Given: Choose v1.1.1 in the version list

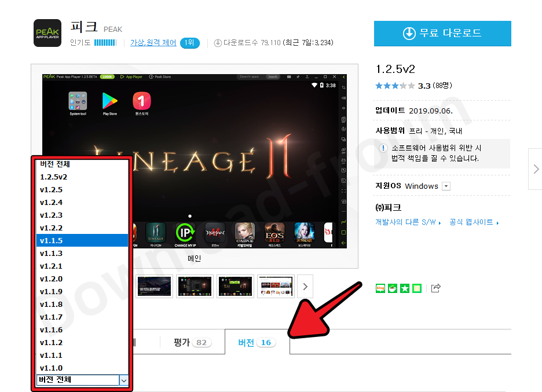Looking at the screenshot, I should (x=82, y=356).
